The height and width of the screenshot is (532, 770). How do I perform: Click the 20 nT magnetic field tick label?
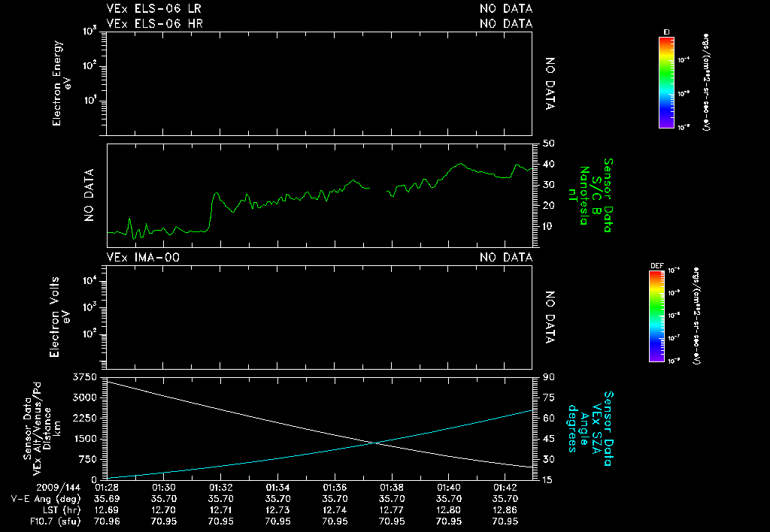tap(548, 206)
